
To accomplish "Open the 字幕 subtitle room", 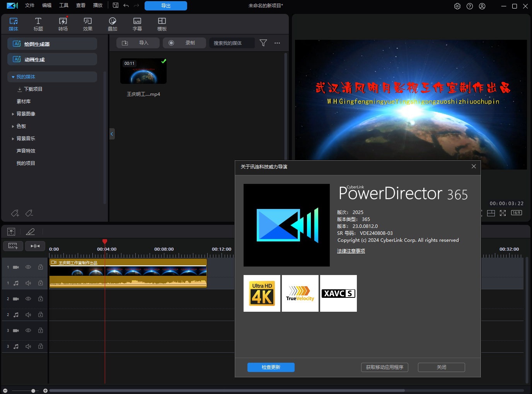I will [x=137, y=24].
